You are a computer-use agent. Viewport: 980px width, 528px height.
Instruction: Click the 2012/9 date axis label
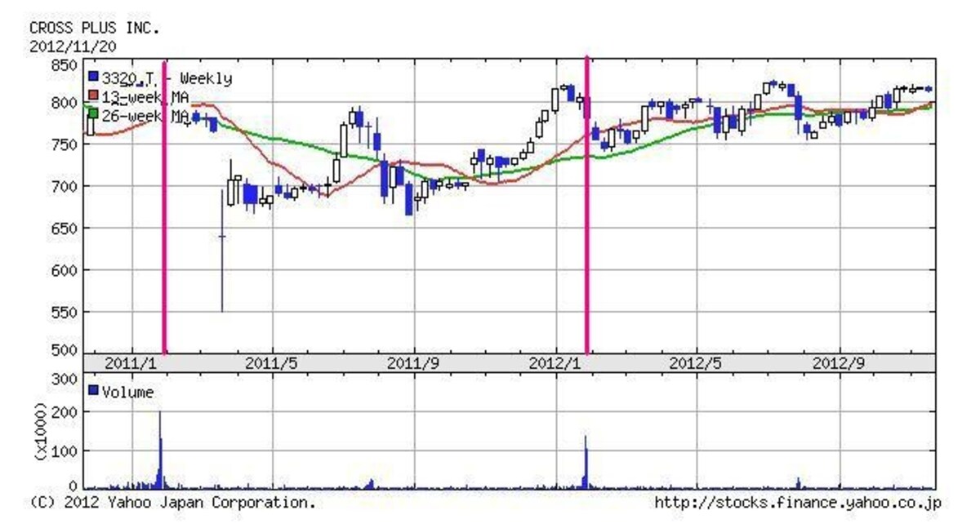click(840, 362)
